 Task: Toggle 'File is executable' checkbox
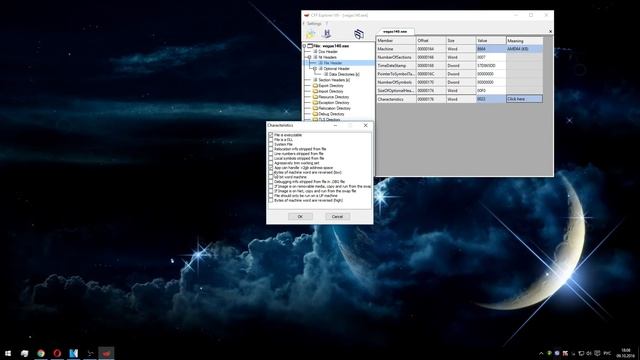[x=271, y=135]
